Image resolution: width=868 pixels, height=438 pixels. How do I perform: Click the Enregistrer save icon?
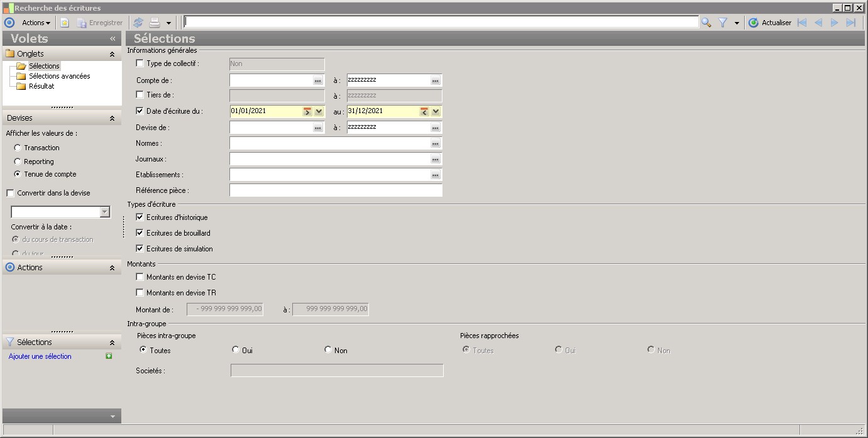(82, 23)
